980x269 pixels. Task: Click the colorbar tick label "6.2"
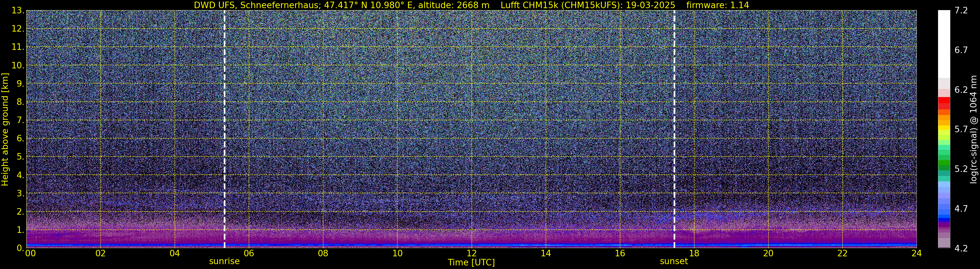point(961,90)
